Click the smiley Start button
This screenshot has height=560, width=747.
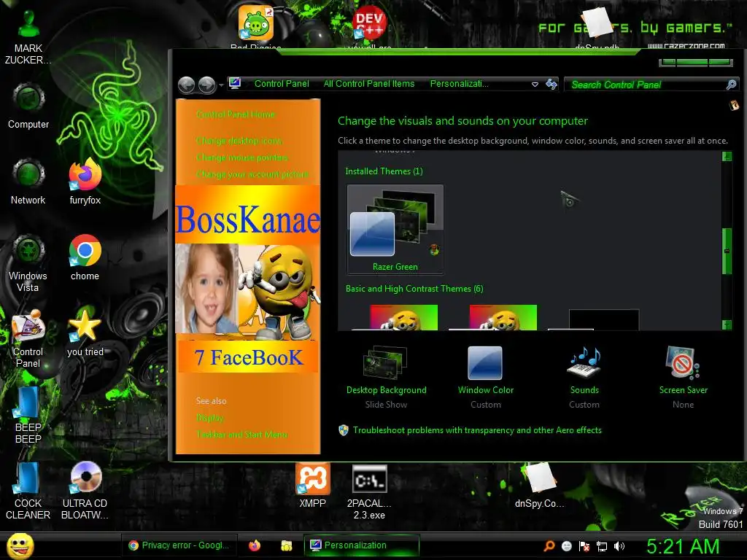tap(20, 545)
